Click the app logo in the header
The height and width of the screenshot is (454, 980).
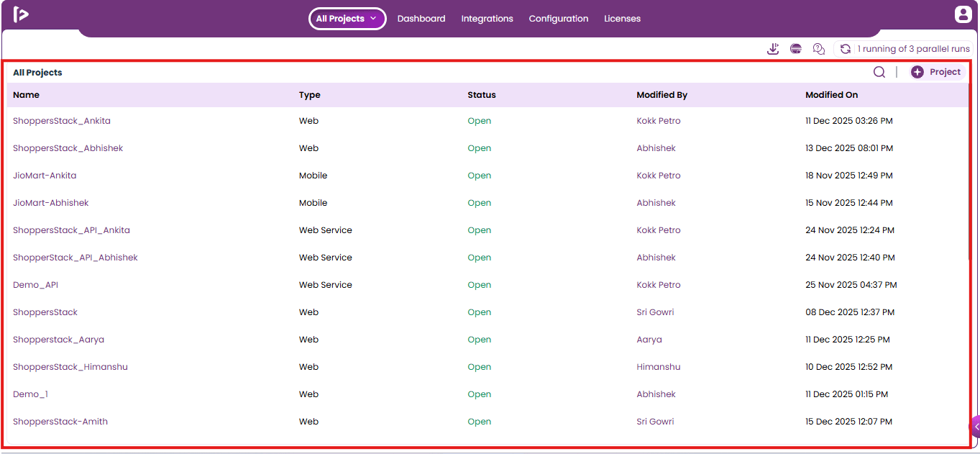click(x=21, y=14)
